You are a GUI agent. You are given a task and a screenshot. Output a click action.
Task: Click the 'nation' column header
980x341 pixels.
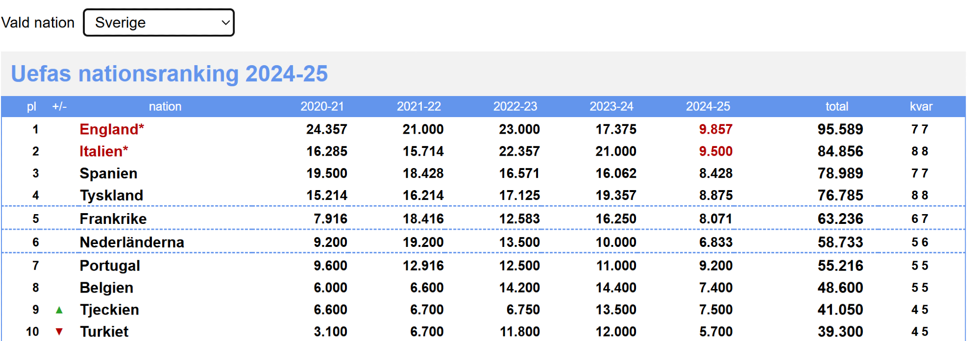165,106
